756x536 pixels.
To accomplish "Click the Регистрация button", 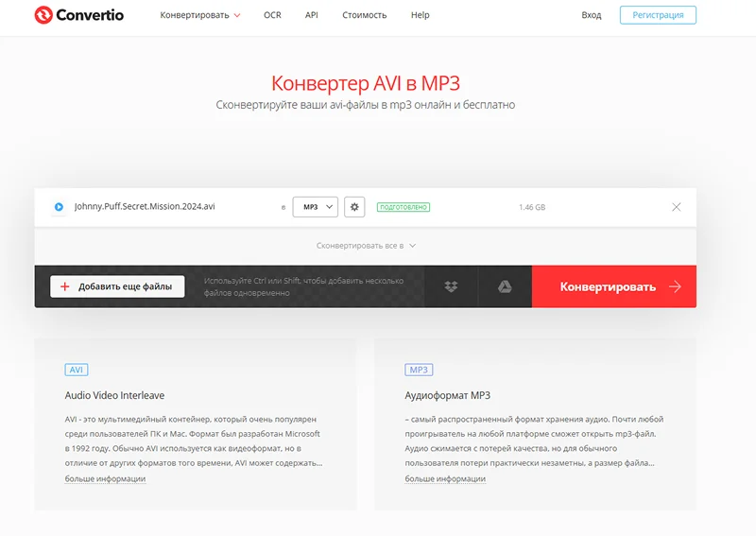I will [658, 15].
